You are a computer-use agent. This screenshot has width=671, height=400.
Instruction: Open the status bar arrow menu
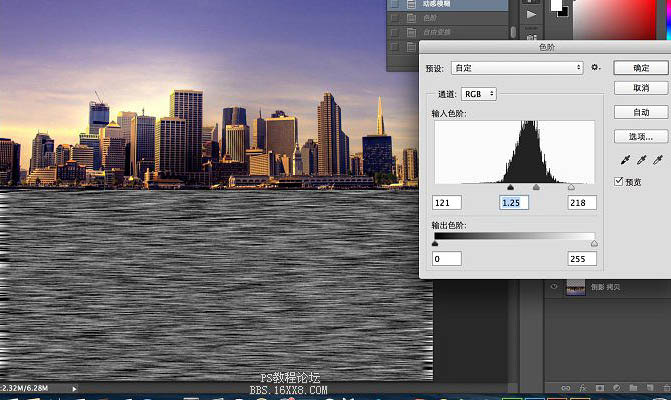click(x=75, y=387)
